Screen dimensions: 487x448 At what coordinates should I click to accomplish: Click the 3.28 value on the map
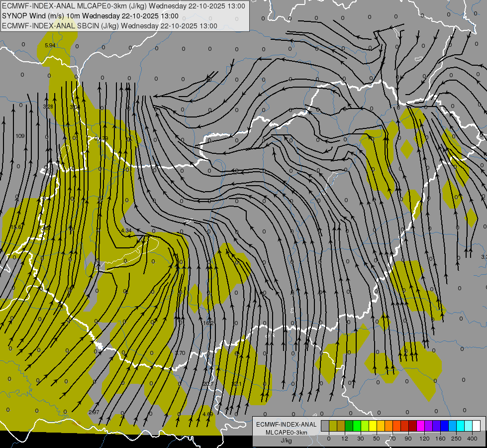coord(48,107)
